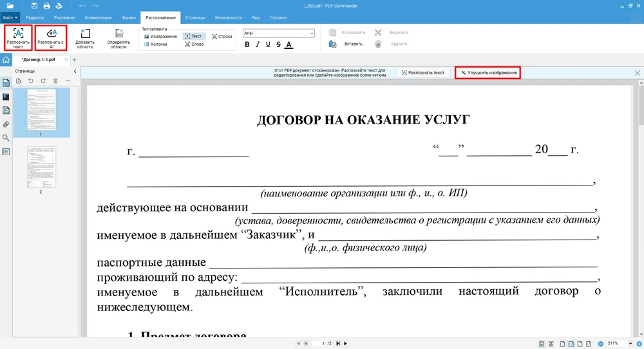Delete page using trash icon in Страницы
This screenshot has width=644, height=349.
55,80
